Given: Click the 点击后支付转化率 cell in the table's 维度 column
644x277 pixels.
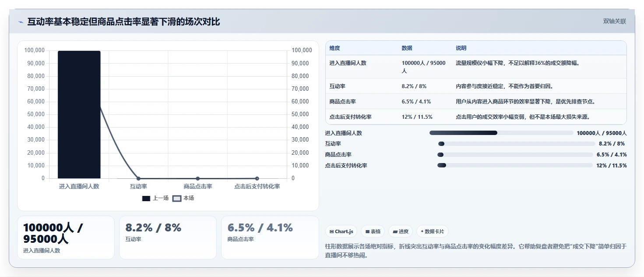Looking at the screenshot, I should [x=351, y=117].
